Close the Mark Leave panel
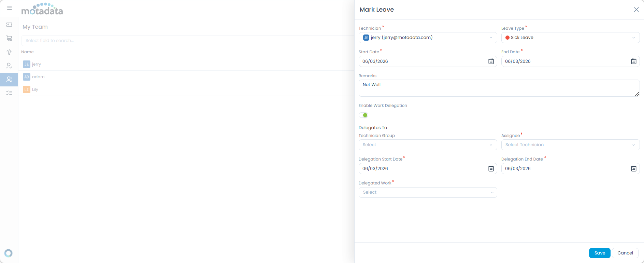This screenshot has height=263, width=644. (636, 10)
